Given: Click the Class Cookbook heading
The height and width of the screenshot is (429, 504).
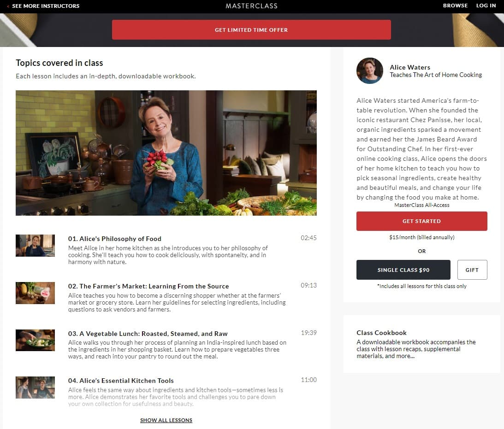Looking at the screenshot, I should (381, 333).
